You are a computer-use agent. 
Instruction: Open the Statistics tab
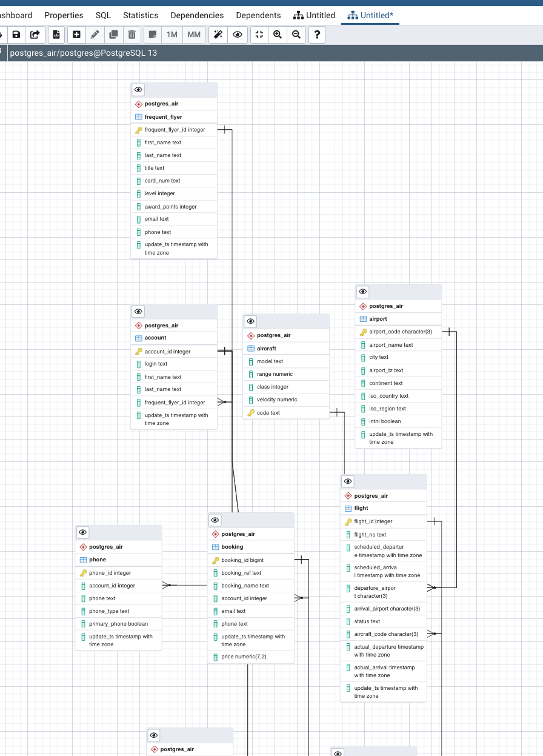[x=141, y=15]
